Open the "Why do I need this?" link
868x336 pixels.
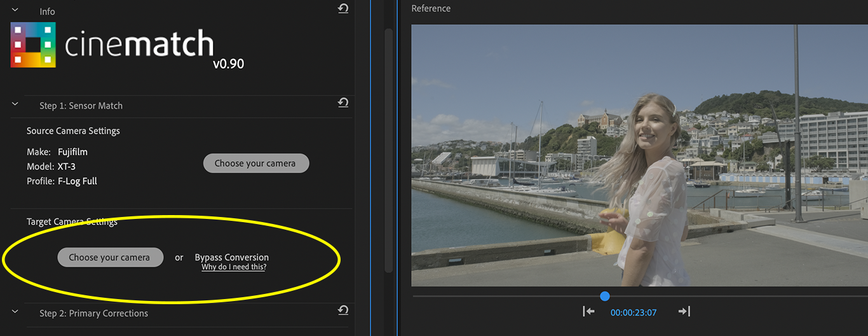tap(234, 267)
